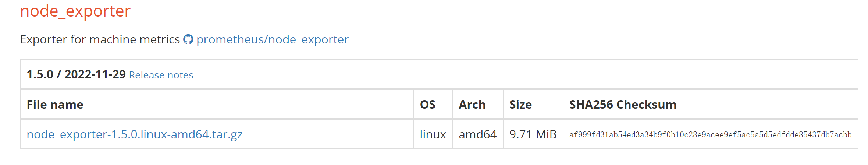Viewport: 868px width, 165px height.
Task: Click the SHA256 Checksum column header
Action: pyautogui.click(x=623, y=105)
